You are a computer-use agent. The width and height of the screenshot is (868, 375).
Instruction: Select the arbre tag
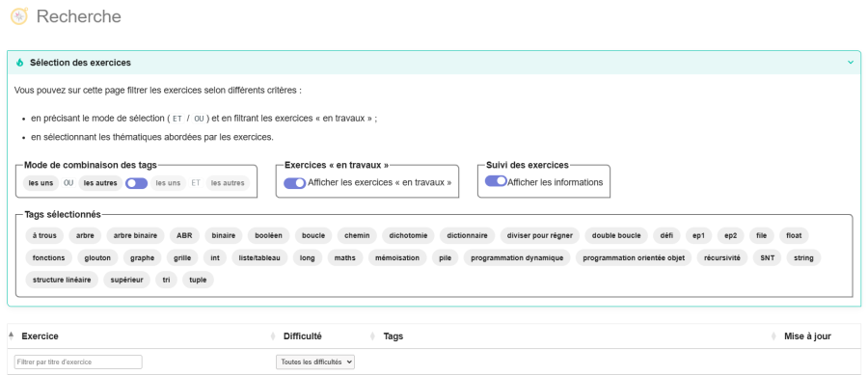click(85, 235)
